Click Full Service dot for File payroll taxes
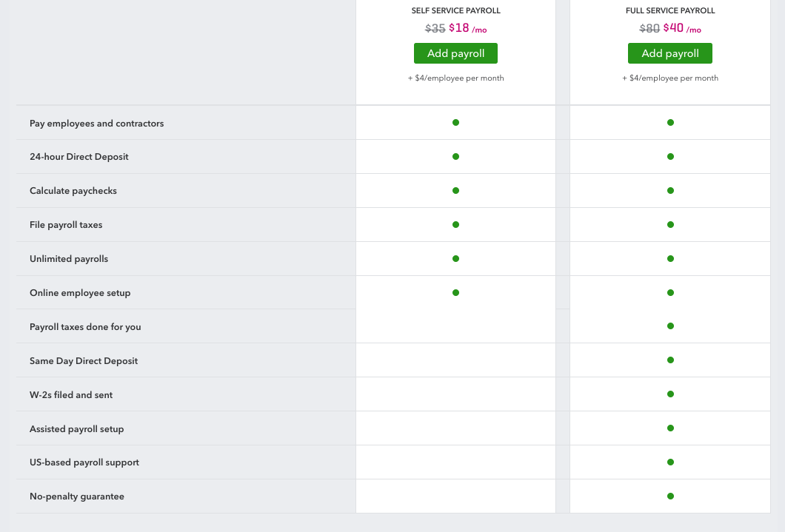The height and width of the screenshot is (532, 785). 670,225
